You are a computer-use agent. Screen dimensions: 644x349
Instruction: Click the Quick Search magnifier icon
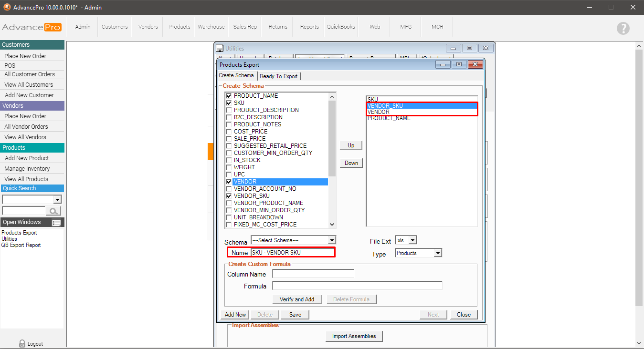coord(53,211)
